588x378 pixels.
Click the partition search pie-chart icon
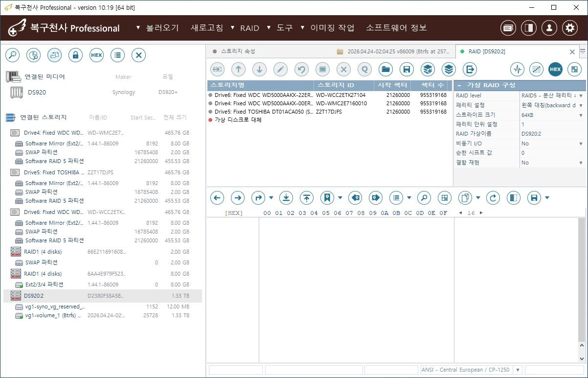coord(33,55)
